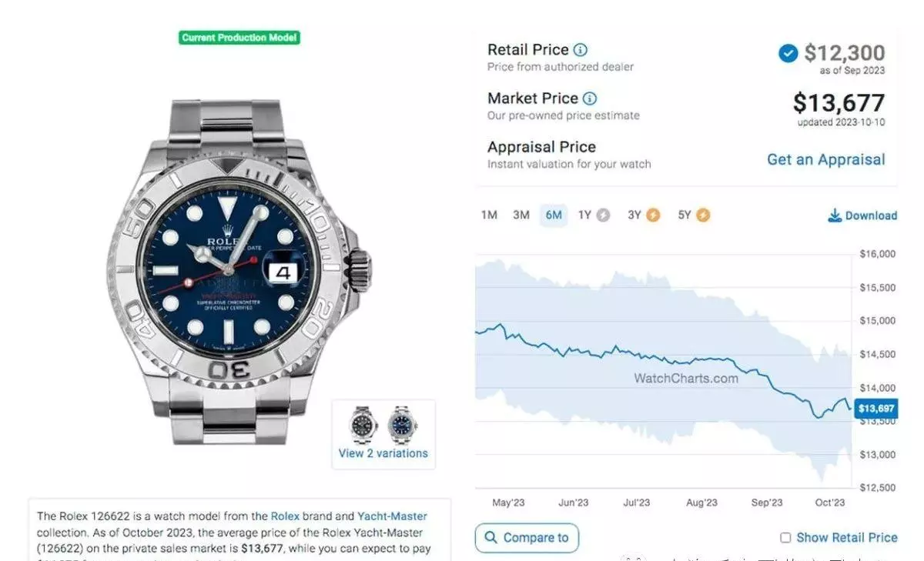Click the Market Price info icon

[590, 99]
